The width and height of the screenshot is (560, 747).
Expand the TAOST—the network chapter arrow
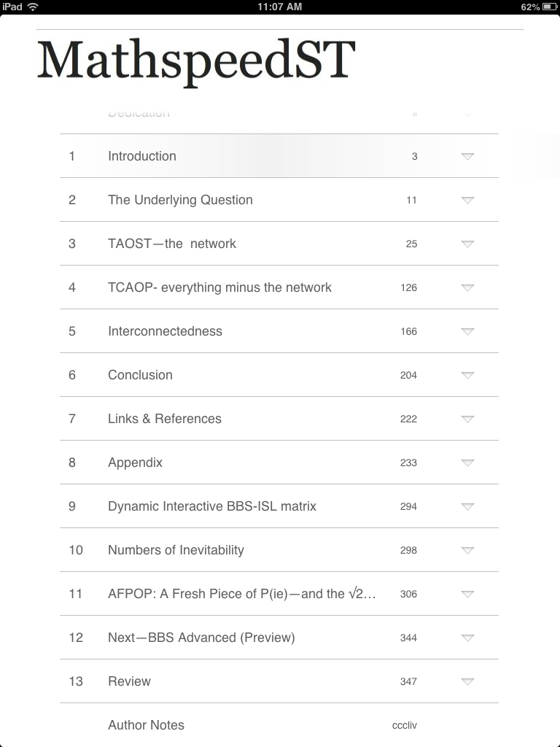[468, 244]
